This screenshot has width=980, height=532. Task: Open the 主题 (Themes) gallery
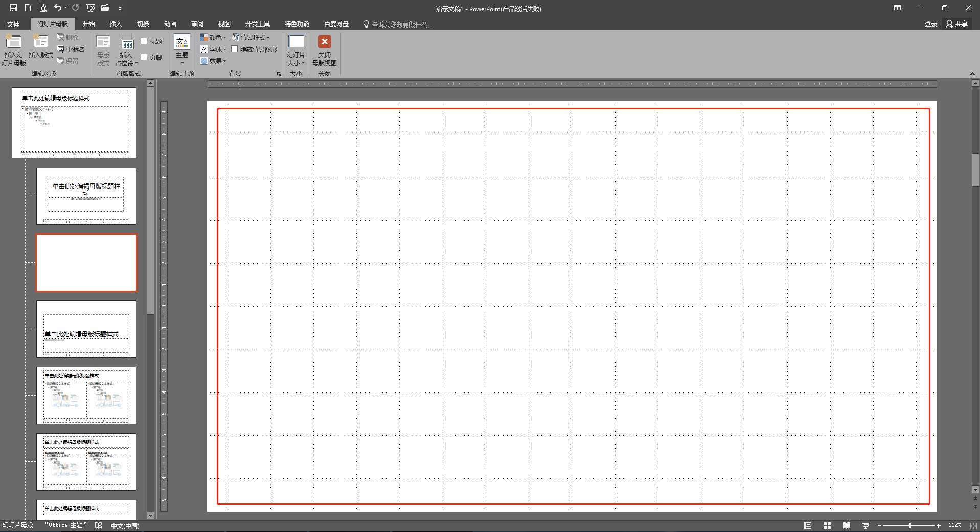182,50
